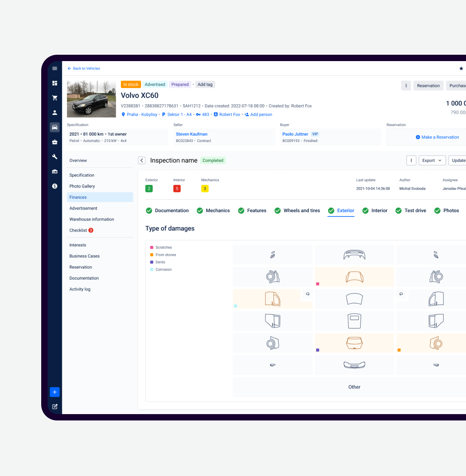This screenshot has width=466, height=476.
Task: Select the front bumper part diagram
Action: coord(354,255)
